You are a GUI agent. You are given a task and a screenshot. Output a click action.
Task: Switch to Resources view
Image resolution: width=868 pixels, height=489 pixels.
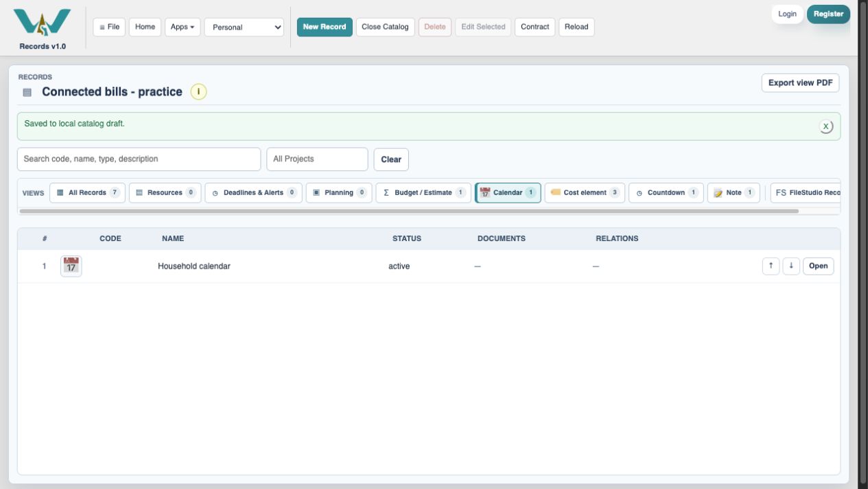pyautogui.click(x=165, y=193)
